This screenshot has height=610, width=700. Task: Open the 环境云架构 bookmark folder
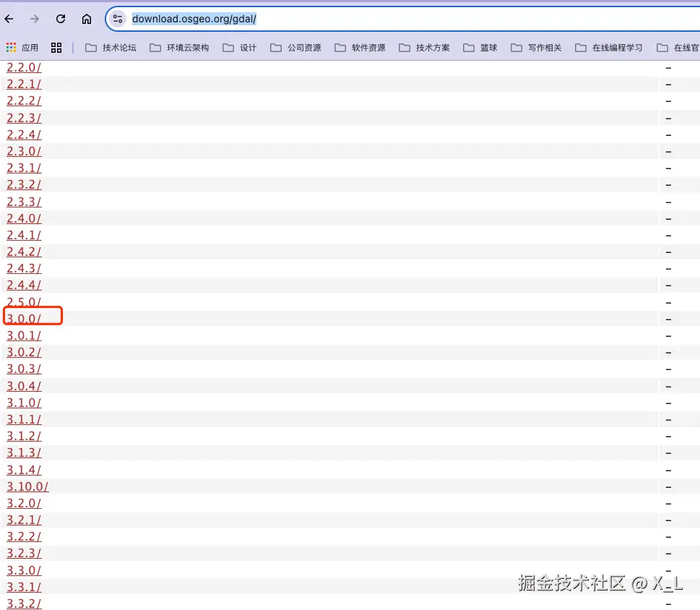[x=179, y=47]
